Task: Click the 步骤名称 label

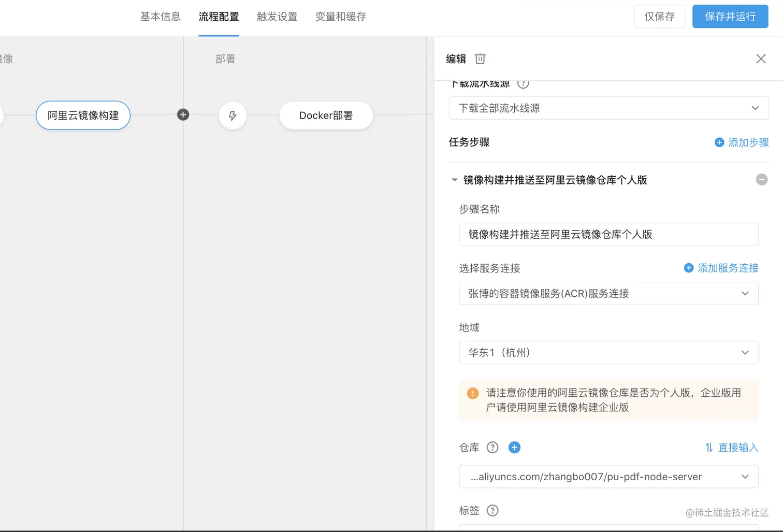Action: click(480, 209)
